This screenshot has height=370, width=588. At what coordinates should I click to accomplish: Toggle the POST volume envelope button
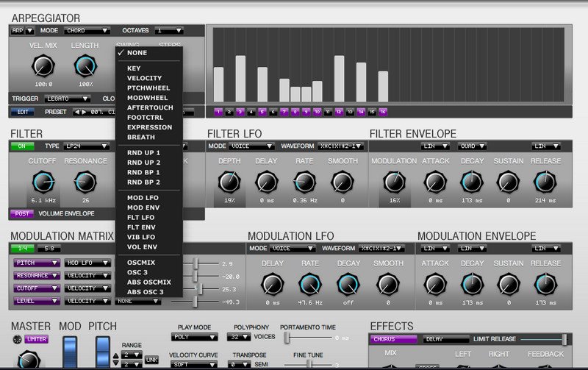click(x=21, y=214)
